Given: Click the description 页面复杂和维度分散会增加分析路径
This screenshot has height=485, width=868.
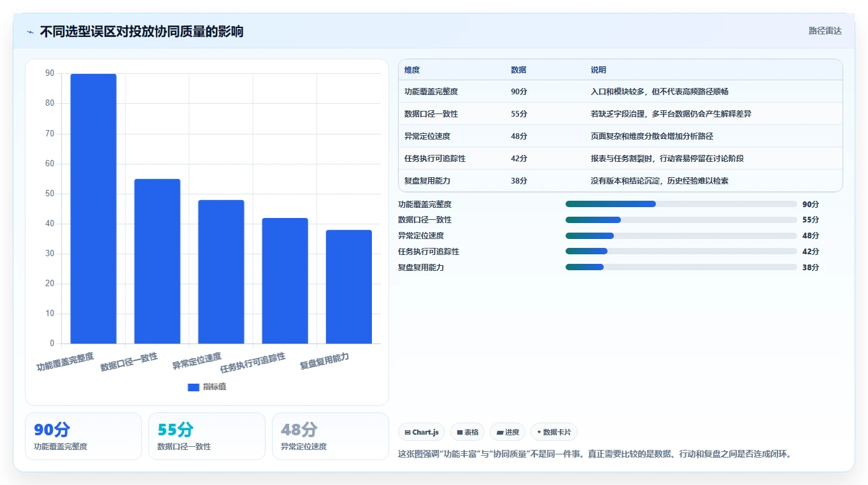Looking at the screenshot, I should pyautogui.click(x=652, y=136).
